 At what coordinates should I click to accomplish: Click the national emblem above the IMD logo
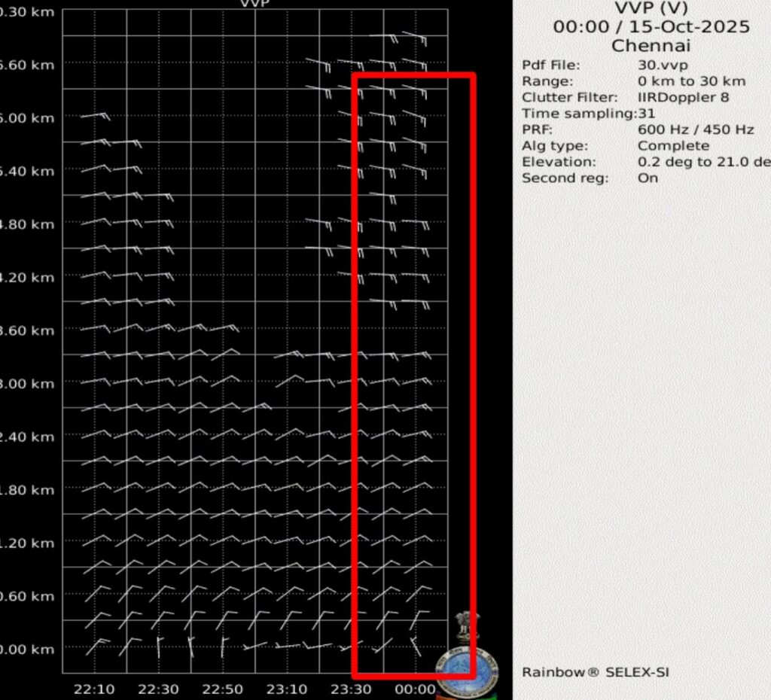click(468, 626)
